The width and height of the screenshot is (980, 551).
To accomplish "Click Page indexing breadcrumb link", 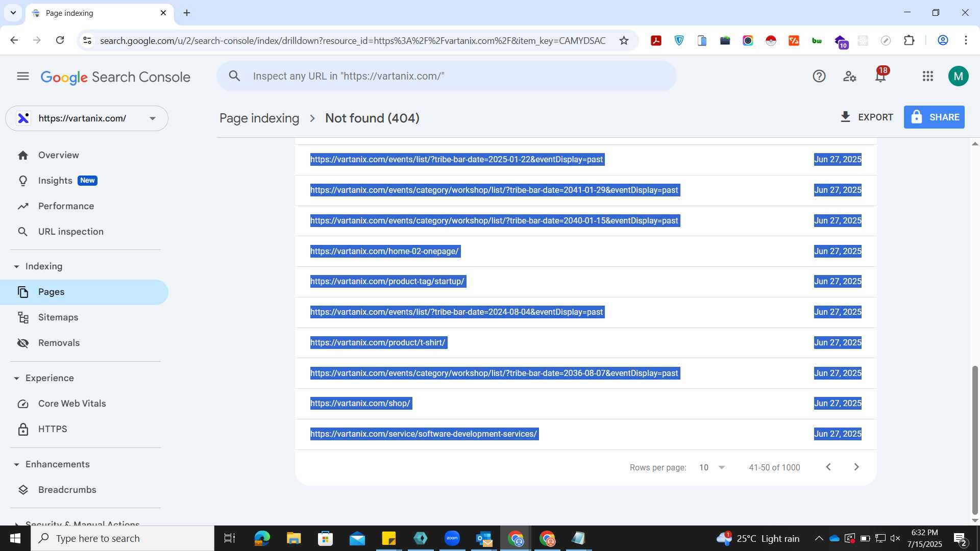I will coord(259,118).
